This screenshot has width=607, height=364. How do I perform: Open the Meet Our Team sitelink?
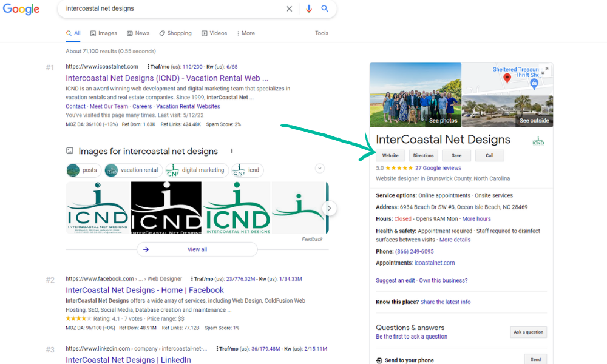click(x=109, y=106)
